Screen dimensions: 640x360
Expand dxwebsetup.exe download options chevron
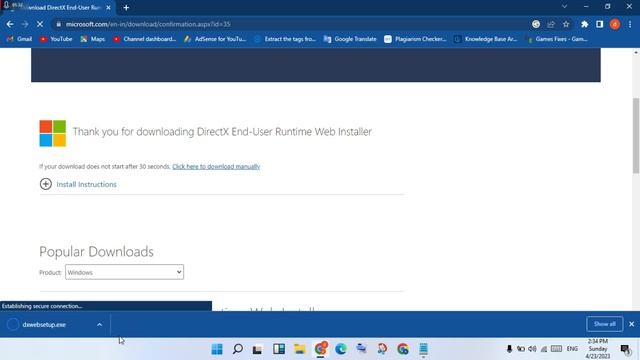100,325
